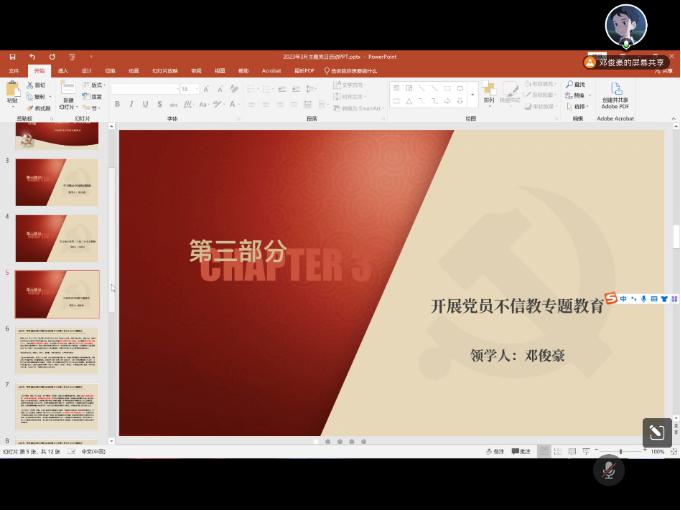Click the Create and Share Adobe PDF icon
Screen dimensions: 681x511
pos(615,90)
